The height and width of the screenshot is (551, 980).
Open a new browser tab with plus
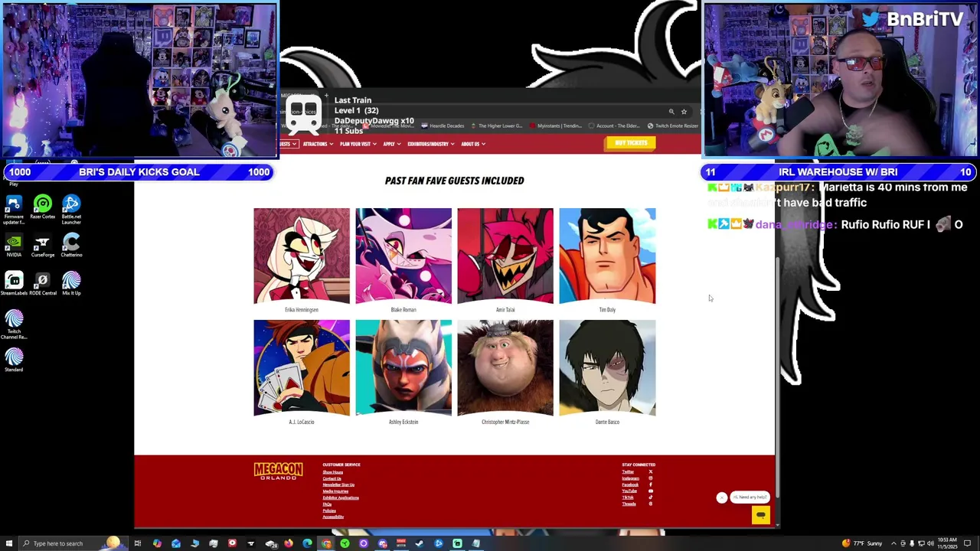click(326, 96)
